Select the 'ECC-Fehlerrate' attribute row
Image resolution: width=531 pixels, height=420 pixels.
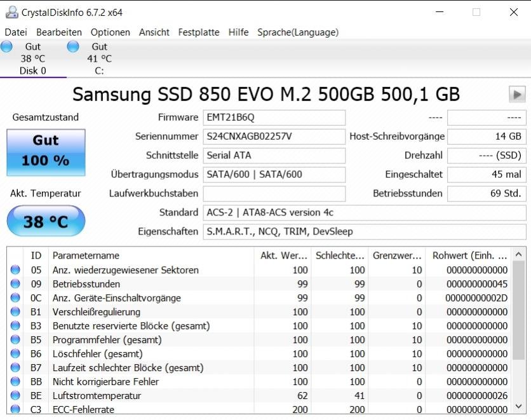point(259,408)
